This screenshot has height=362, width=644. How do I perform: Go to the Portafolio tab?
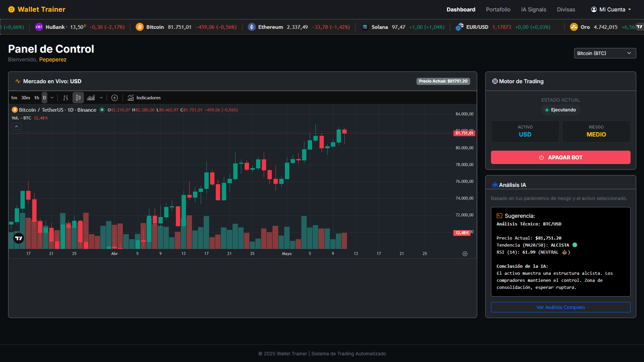(498, 9)
